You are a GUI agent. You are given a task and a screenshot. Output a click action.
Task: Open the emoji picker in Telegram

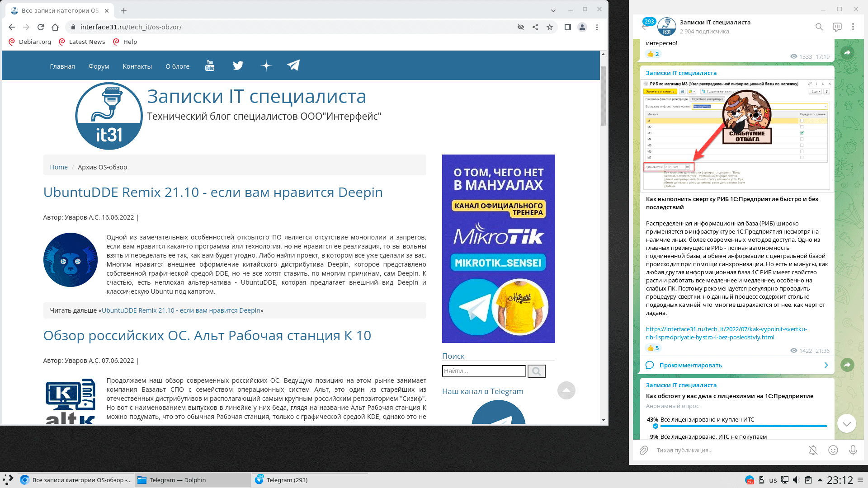(x=833, y=450)
